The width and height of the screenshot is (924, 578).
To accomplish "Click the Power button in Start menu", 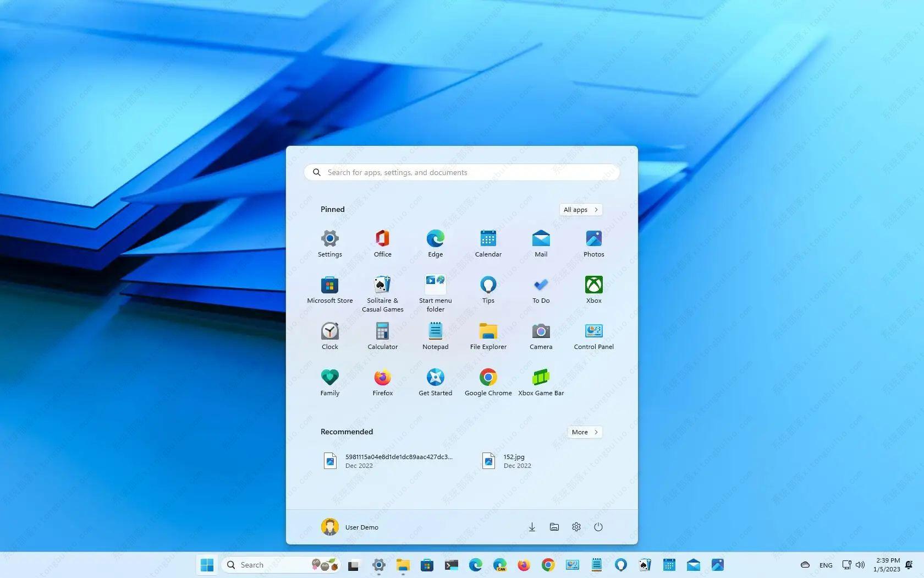I will [598, 527].
